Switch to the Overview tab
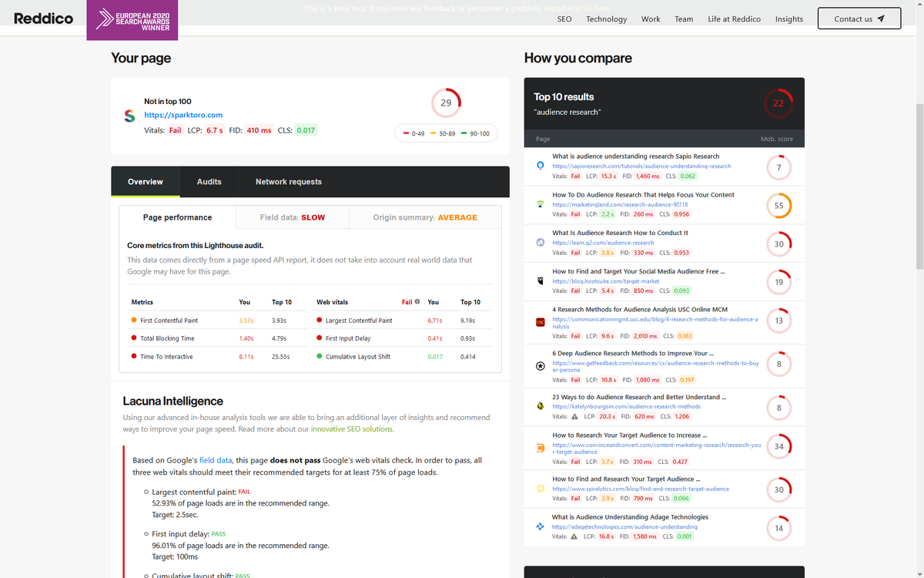Screen dimensions: 924x578 (x=146, y=182)
